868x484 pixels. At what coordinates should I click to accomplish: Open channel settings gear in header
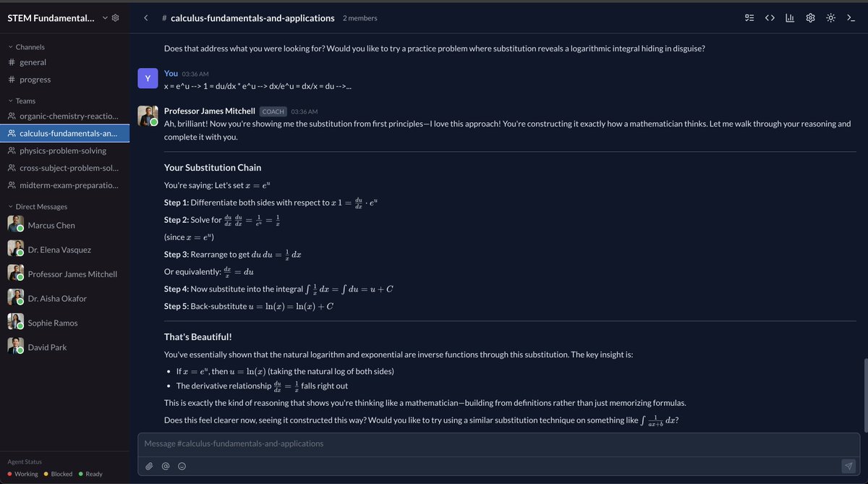pos(810,18)
